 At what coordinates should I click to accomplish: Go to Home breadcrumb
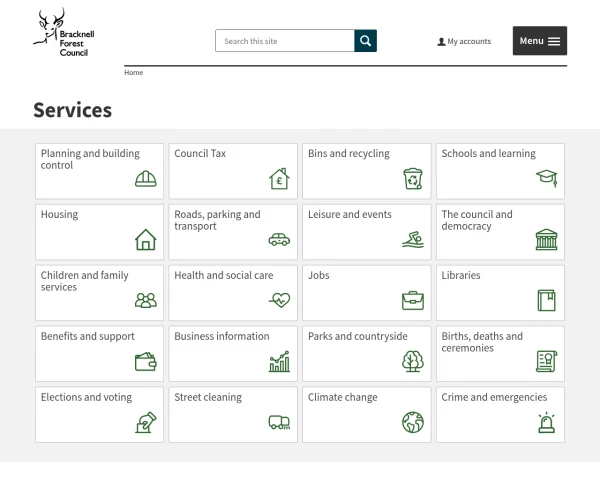tap(134, 73)
